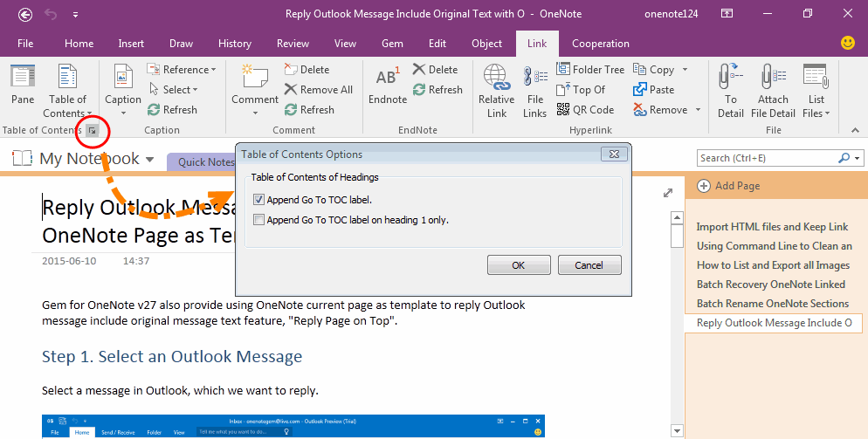The height and width of the screenshot is (439, 868).
Task: Expand the page to full view
Action: tap(668, 193)
